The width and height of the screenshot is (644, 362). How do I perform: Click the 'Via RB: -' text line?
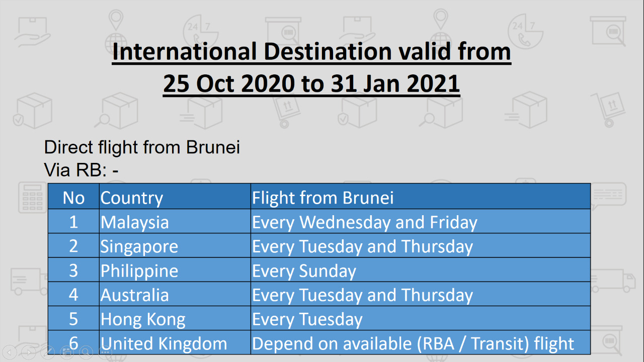pos(82,170)
